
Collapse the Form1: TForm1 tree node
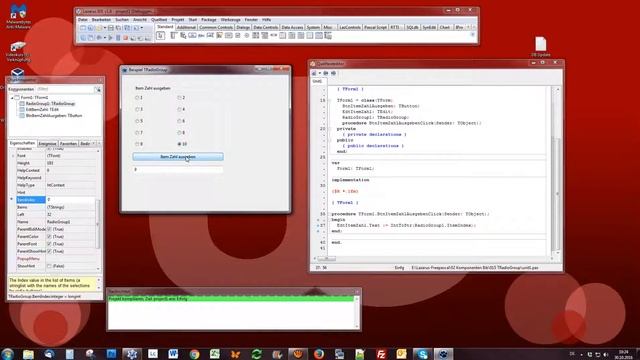click(x=12, y=98)
